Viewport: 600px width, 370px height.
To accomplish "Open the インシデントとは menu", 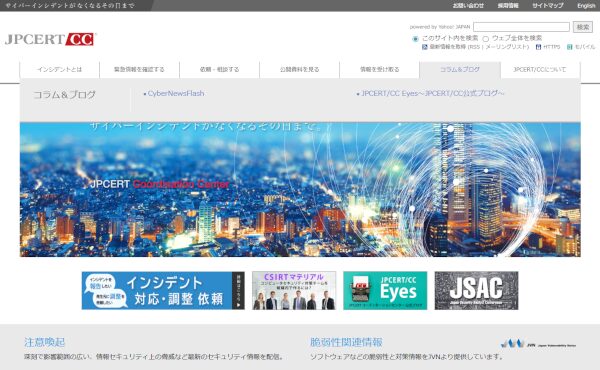I will pos(60,70).
